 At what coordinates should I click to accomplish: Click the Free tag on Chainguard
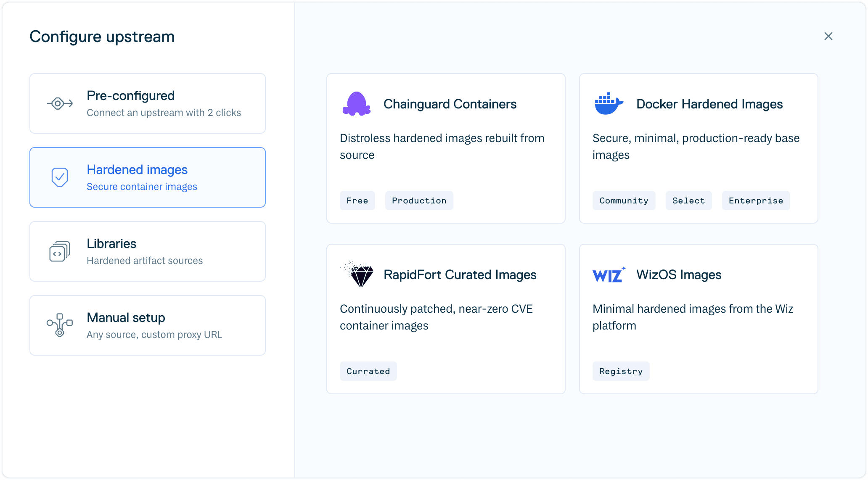[x=357, y=200]
